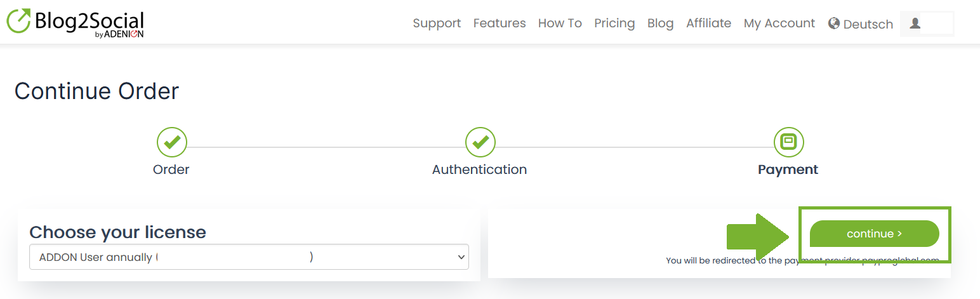
Task: Click the user account avatar icon
Action: (915, 23)
